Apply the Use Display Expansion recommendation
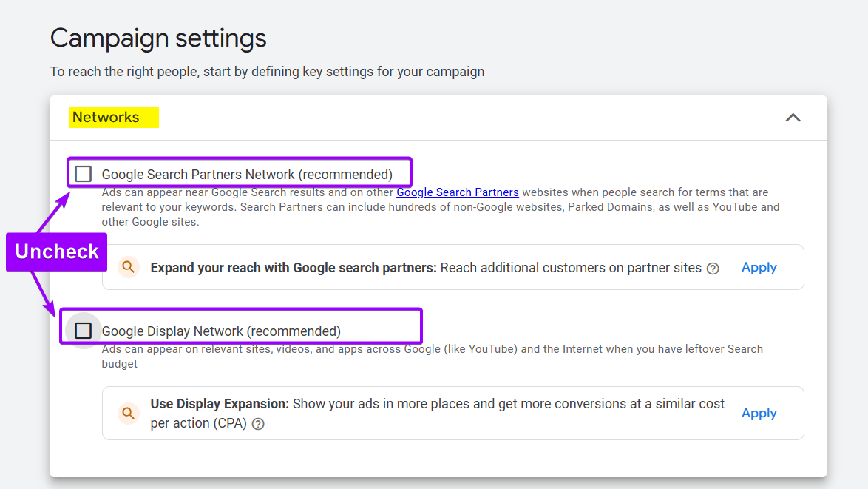This screenshot has height=489, width=868. (759, 413)
